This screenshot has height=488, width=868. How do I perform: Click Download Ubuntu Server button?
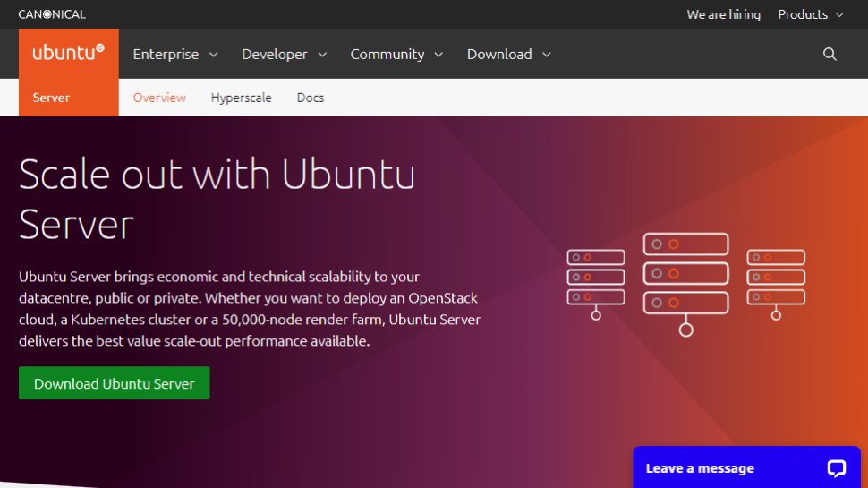[x=114, y=382]
